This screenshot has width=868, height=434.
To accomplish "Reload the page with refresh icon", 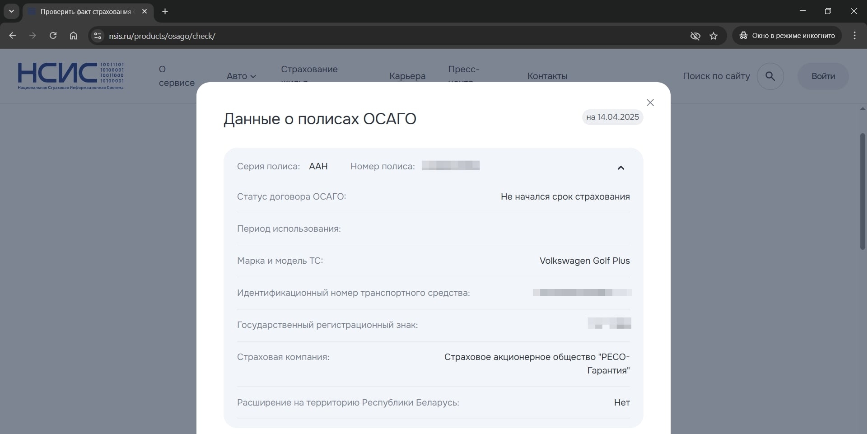I will [53, 36].
